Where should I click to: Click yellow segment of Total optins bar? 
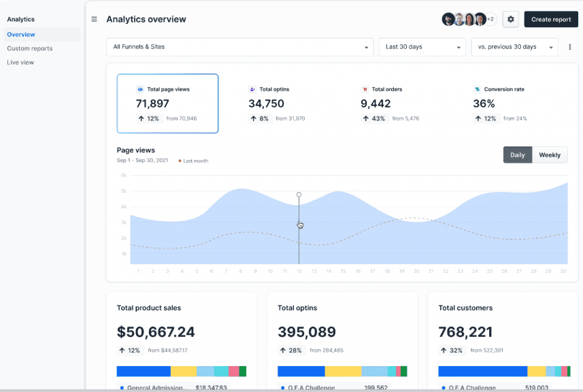point(343,371)
